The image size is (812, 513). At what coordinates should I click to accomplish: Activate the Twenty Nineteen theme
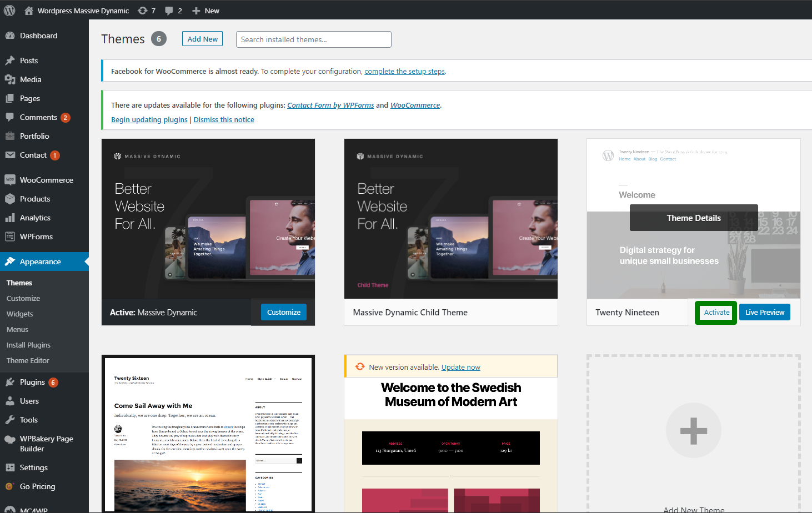point(716,312)
